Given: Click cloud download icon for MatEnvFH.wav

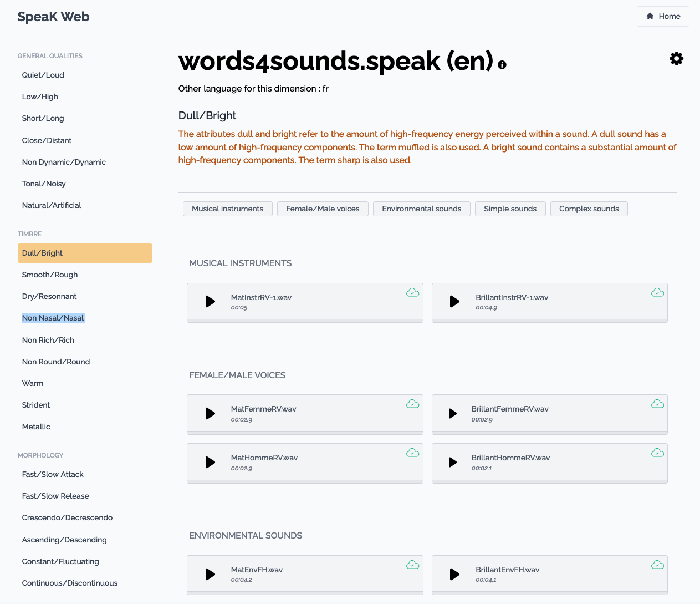Looking at the screenshot, I should click(412, 565).
